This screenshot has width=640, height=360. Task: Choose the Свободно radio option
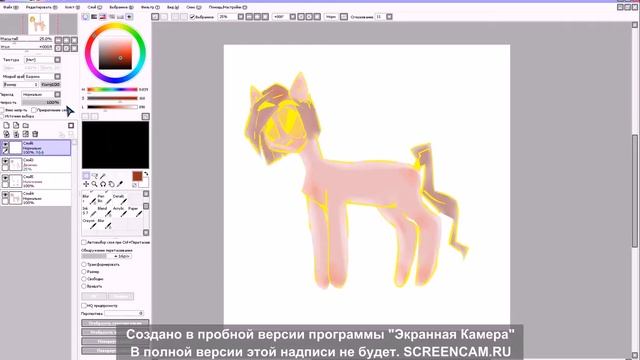(84, 279)
